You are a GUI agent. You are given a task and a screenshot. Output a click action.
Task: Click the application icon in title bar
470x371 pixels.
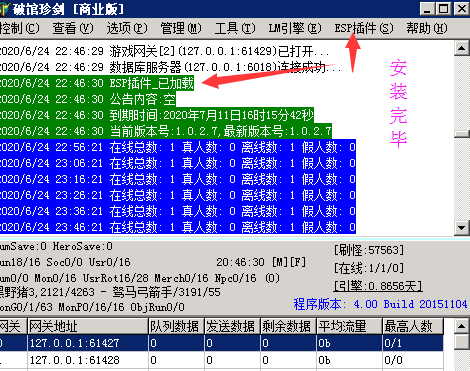[x=5, y=9]
